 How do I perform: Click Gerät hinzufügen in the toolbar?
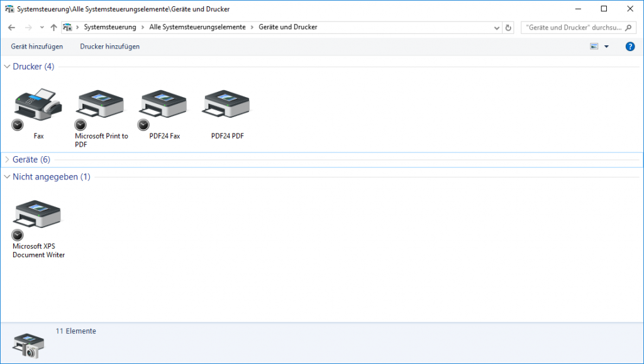pyautogui.click(x=37, y=47)
